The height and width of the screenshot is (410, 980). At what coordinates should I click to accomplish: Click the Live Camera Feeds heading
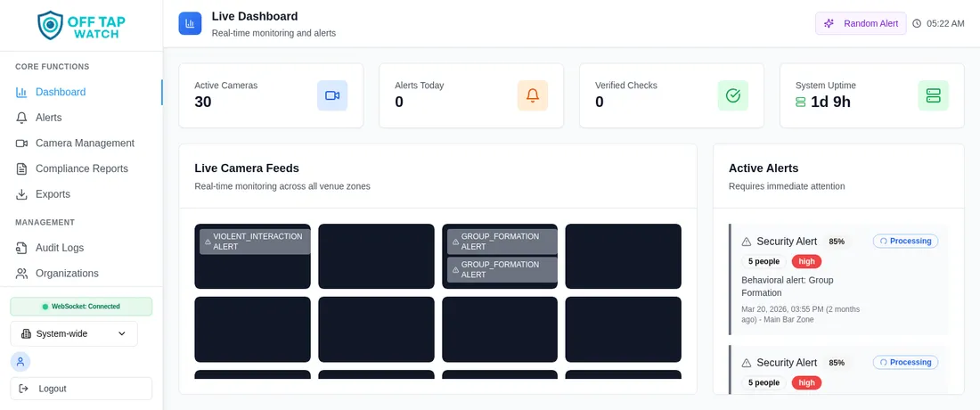tap(247, 168)
